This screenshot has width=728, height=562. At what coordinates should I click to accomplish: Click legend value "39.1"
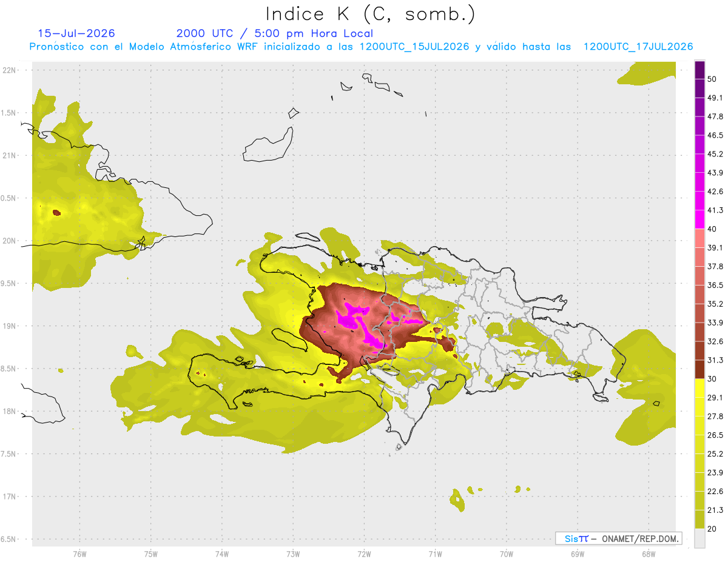click(x=716, y=248)
